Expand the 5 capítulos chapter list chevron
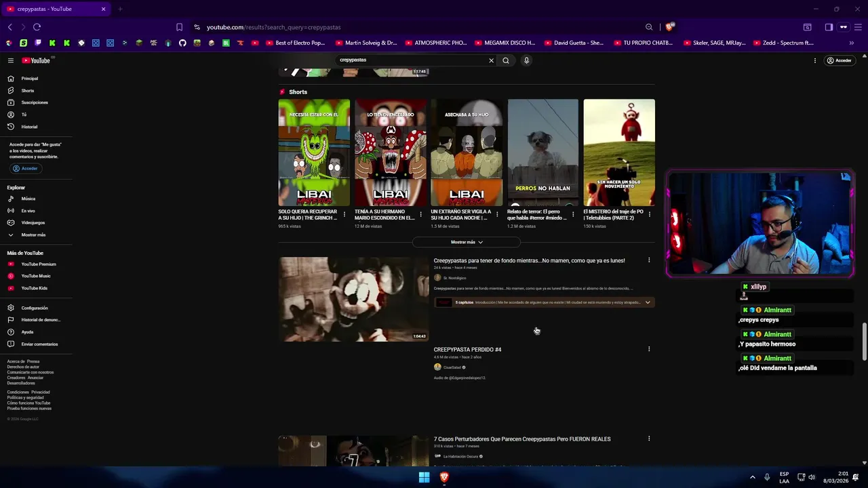The height and width of the screenshot is (488, 868). pos(648,302)
